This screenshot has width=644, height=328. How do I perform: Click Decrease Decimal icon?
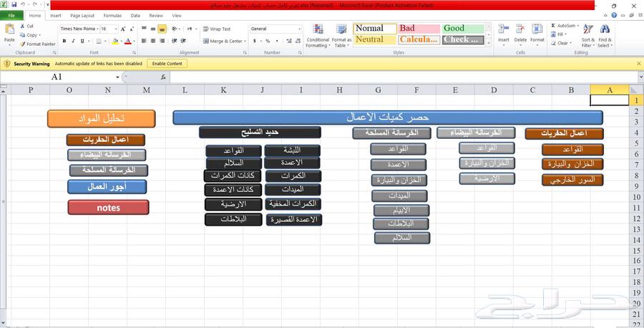coord(298,41)
